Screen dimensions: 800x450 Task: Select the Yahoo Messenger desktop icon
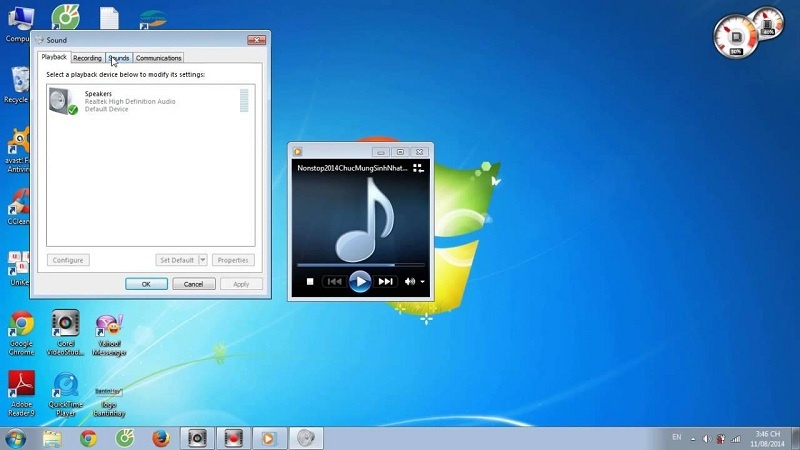[109, 335]
